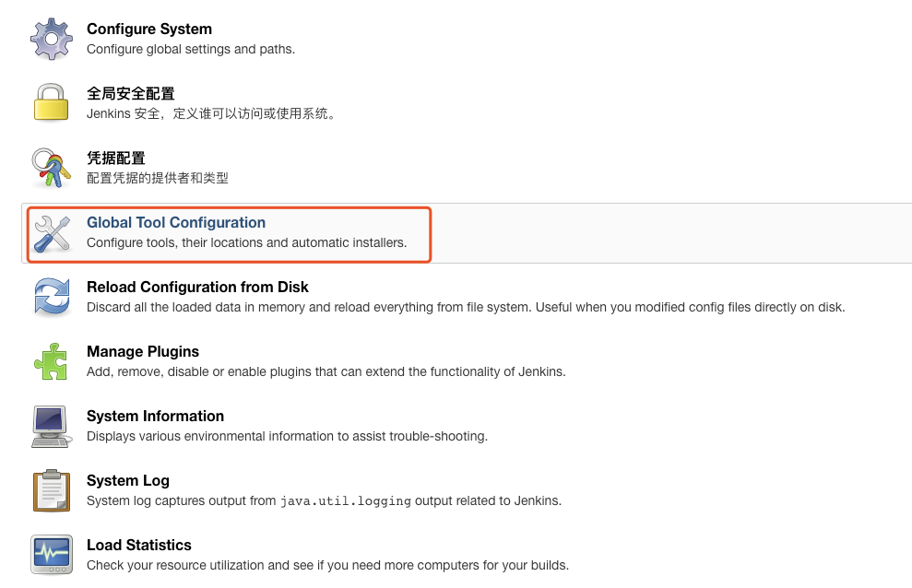
Task: Open Global Tool Configuration
Action: 175,222
